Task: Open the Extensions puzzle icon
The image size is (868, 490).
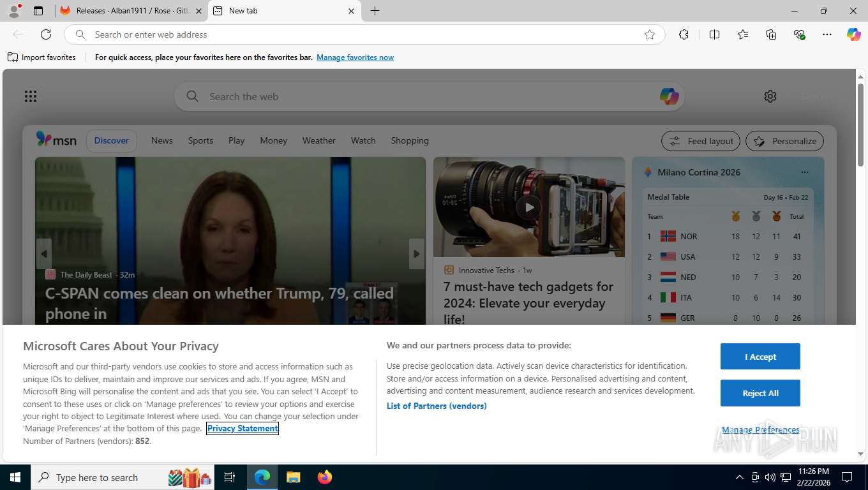Action: click(x=684, y=34)
